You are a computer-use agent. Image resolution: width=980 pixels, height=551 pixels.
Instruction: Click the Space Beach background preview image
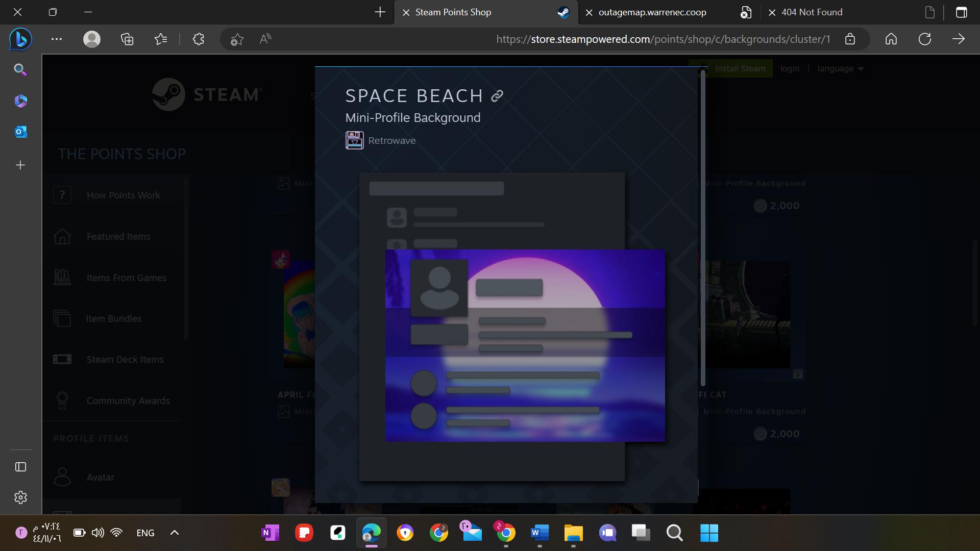click(525, 345)
